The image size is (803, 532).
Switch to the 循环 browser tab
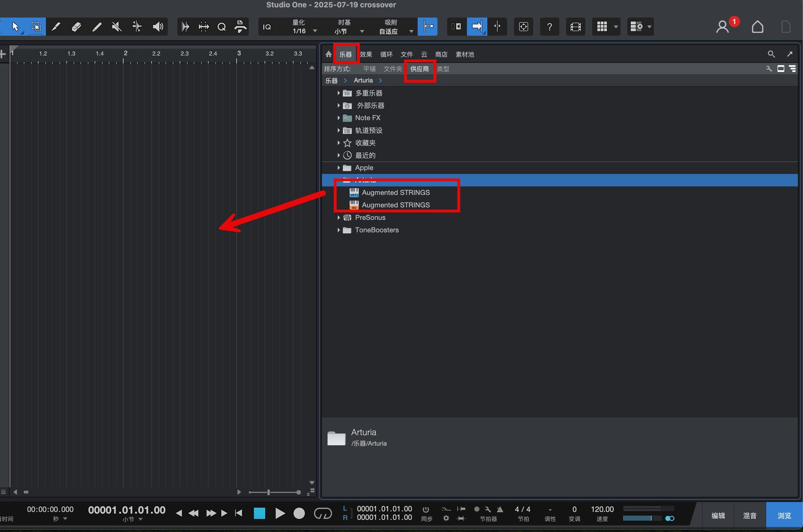[x=386, y=54]
